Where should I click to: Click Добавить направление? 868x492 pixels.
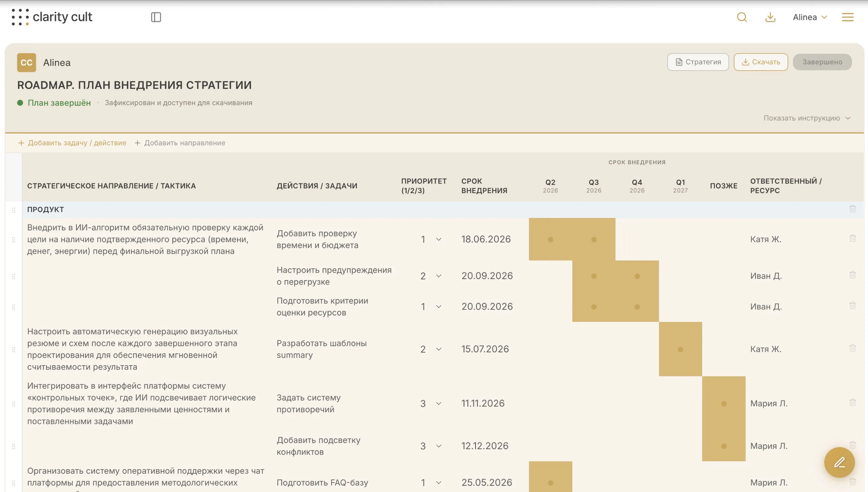[x=180, y=143]
